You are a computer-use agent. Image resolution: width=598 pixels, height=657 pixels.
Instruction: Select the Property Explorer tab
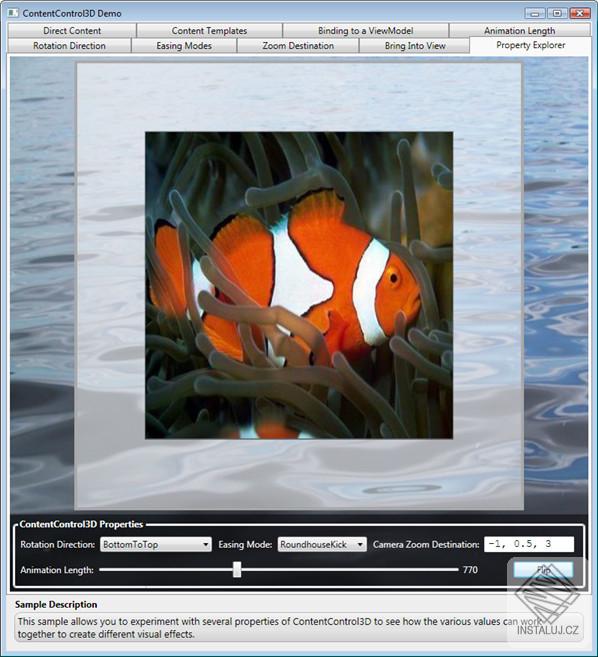pyautogui.click(x=531, y=45)
